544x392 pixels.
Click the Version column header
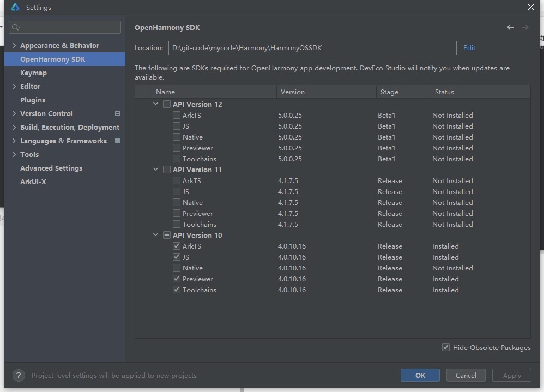coord(327,92)
